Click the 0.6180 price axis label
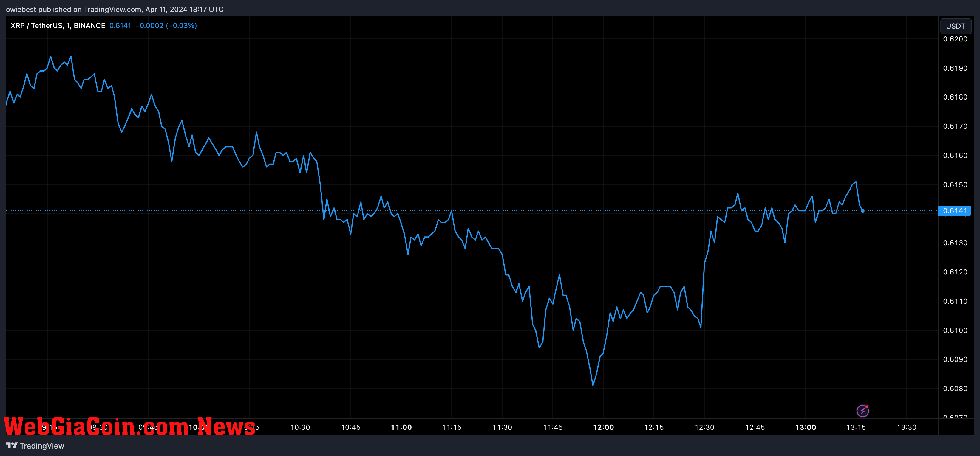 [955, 97]
